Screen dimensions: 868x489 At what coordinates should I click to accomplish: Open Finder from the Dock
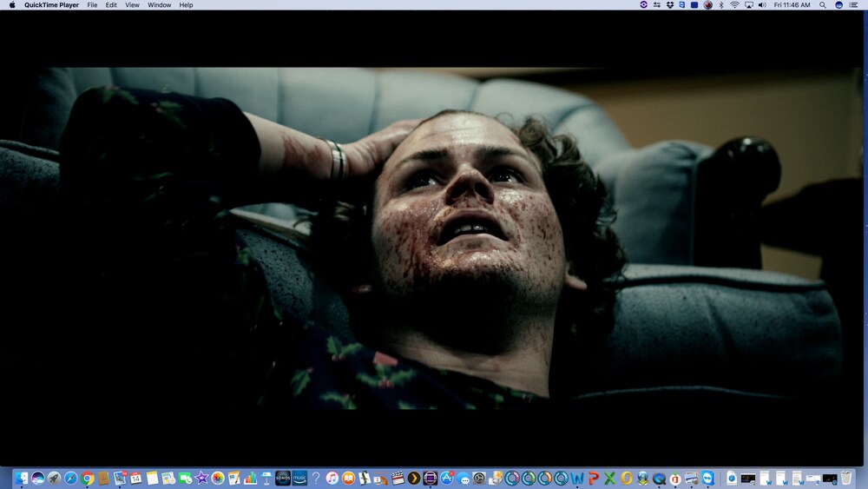22,478
